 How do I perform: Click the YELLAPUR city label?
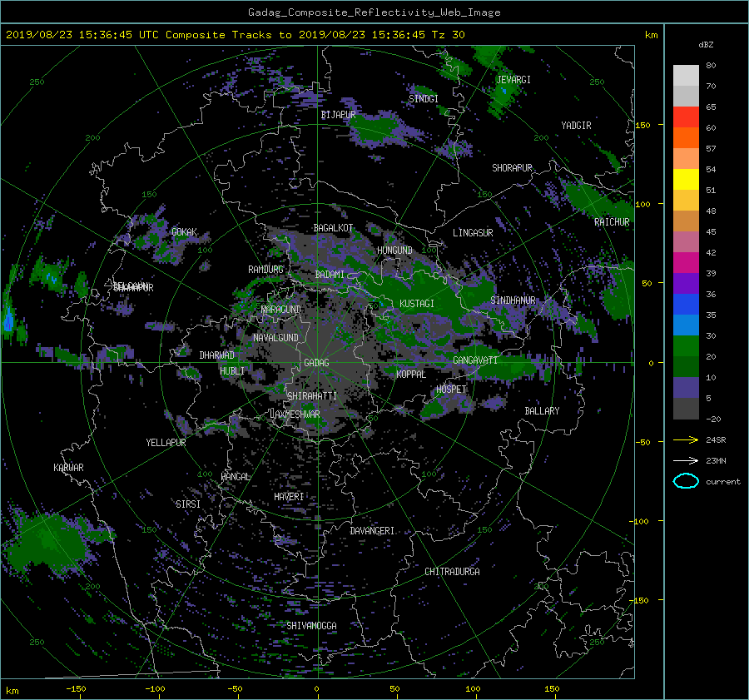(166, 443)
